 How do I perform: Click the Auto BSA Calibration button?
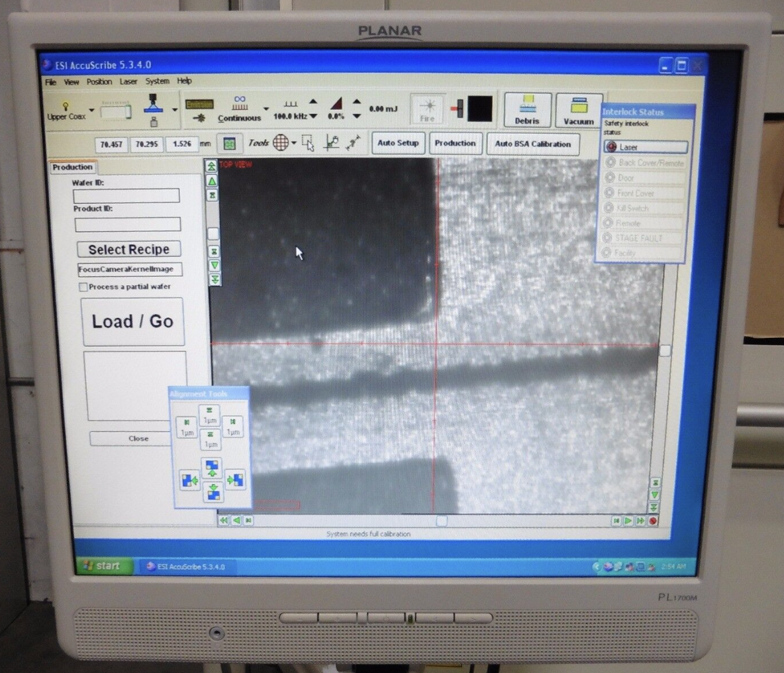[533, 144]
